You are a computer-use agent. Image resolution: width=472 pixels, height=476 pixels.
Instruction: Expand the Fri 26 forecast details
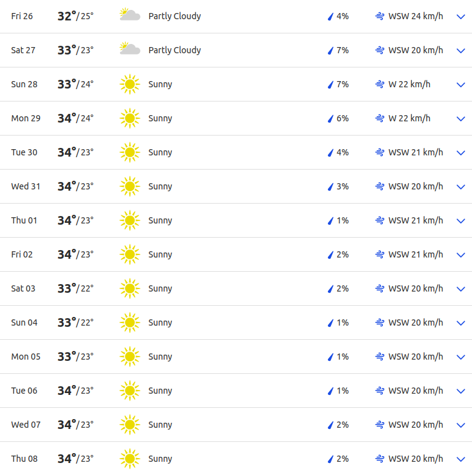(460, 17)
